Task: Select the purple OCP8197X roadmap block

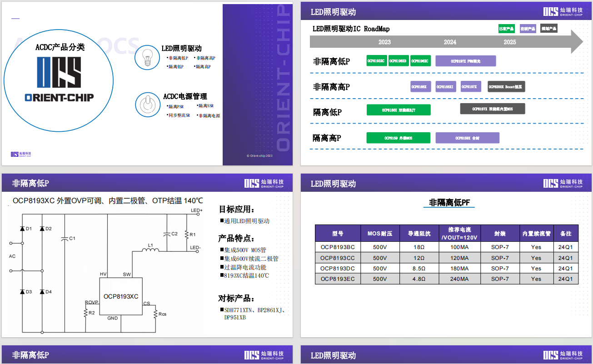Action: tap(465, 61)
